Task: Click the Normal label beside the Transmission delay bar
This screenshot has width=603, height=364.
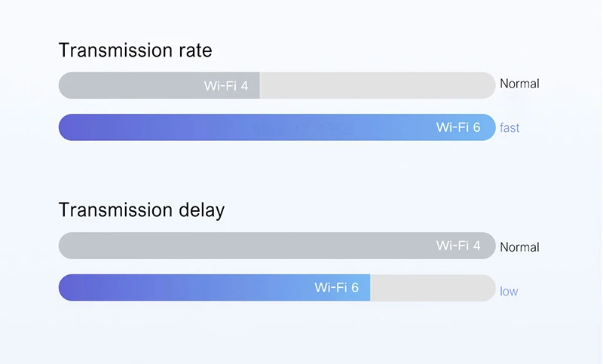Action: click(519, 246)
